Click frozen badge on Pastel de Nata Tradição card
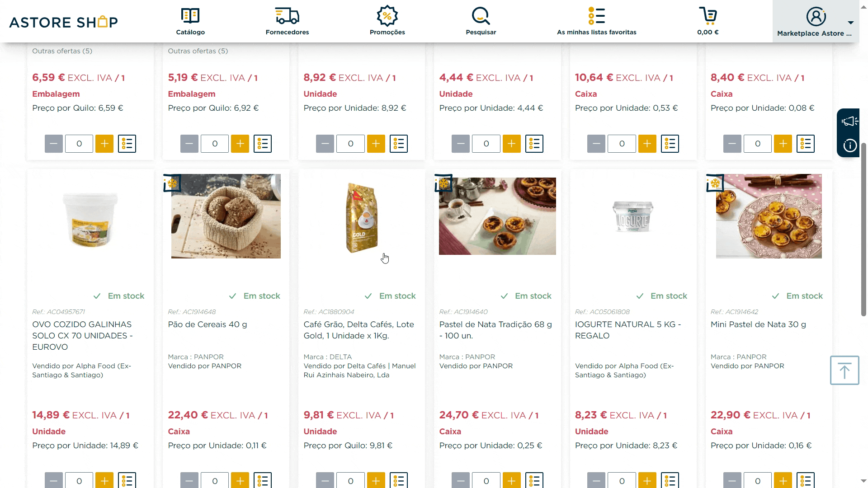Image resolution: width=868 pixels, height=488 pixels. coord(443,183)
